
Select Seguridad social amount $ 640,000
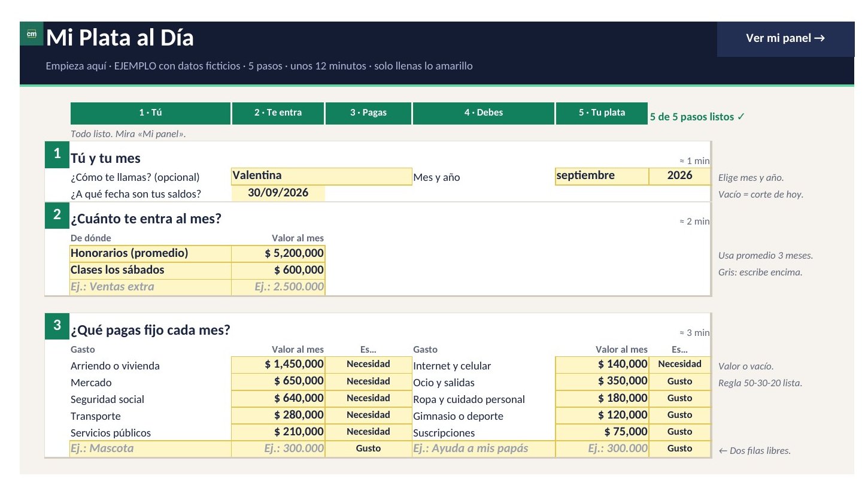pos(278,398)
